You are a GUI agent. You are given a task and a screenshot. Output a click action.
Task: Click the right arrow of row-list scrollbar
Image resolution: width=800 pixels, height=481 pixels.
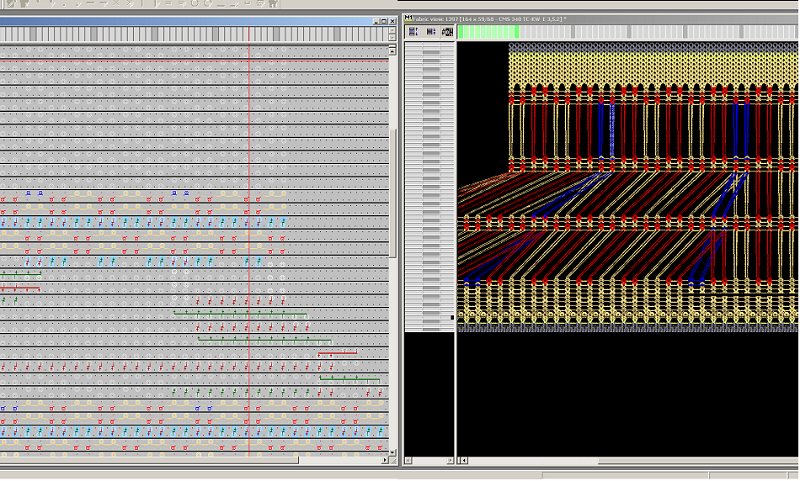coord(450,461)
